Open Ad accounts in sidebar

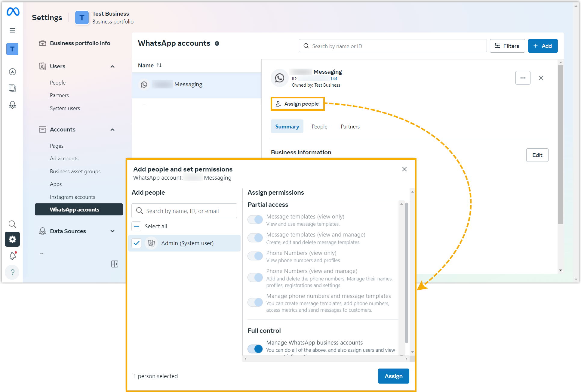(x=64, y=159)
